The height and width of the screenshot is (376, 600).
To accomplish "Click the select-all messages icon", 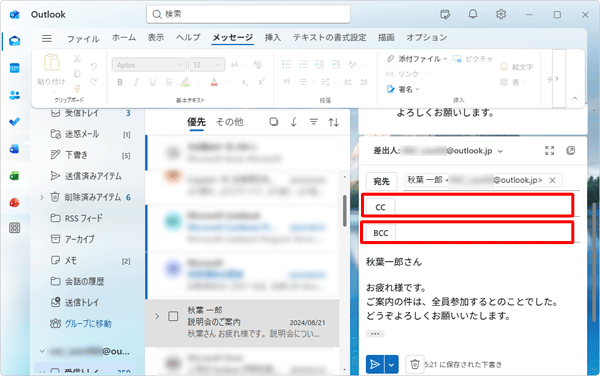I will (274, 122).
